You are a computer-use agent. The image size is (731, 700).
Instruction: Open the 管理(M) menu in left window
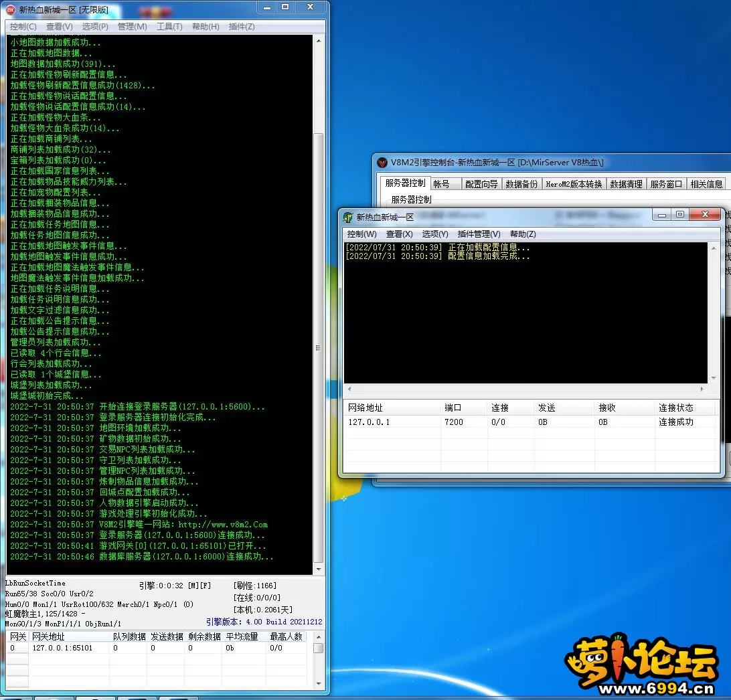coord(133,27)
